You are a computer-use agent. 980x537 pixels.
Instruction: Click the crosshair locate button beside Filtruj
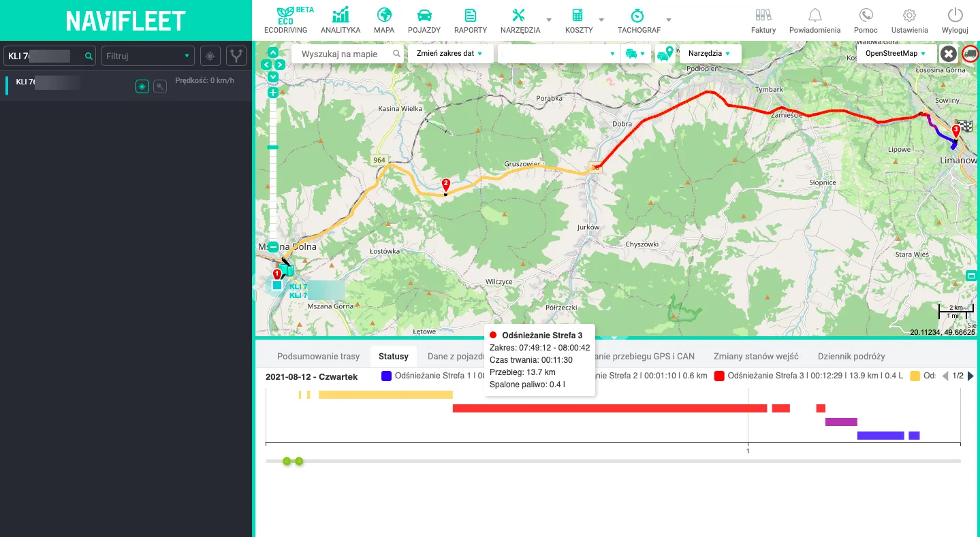click(x=210, y=56)
